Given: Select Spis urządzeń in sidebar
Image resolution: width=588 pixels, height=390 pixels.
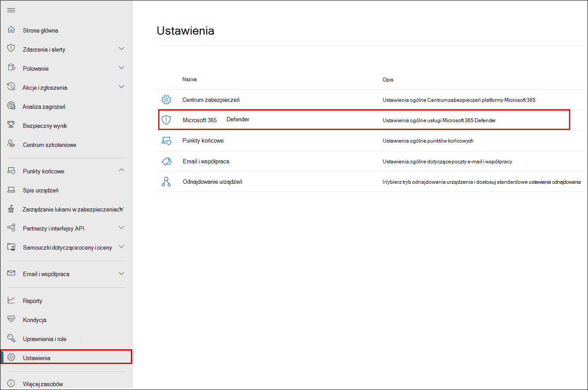Looking at the screenshot, I should click(x=41, y=190).
